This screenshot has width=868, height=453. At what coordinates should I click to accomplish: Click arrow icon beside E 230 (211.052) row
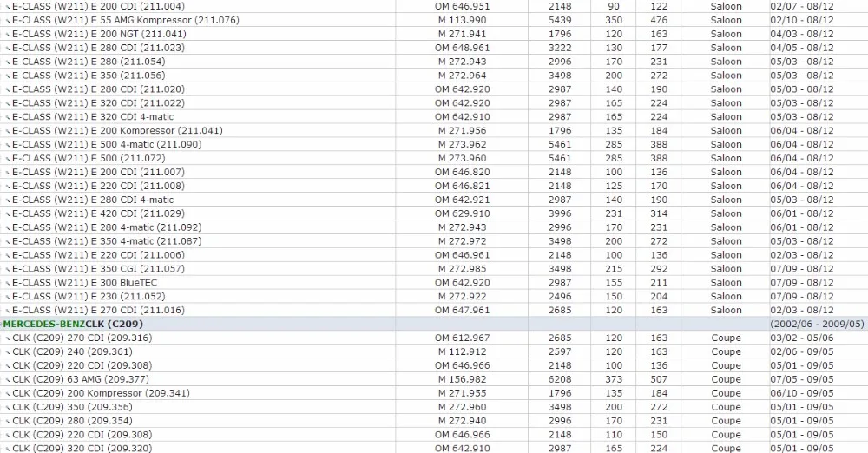click(8, 298)
